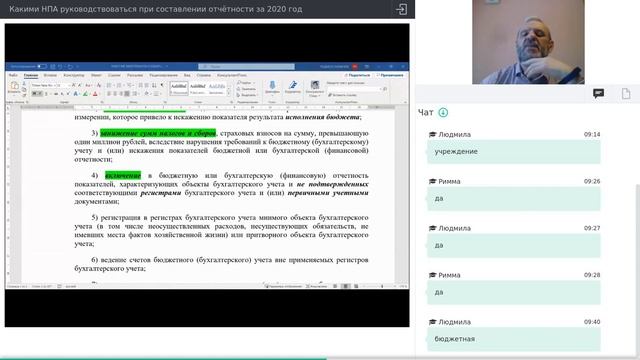Click the font color red A swatch
This screenshot has height=360, width=640.
95,93
